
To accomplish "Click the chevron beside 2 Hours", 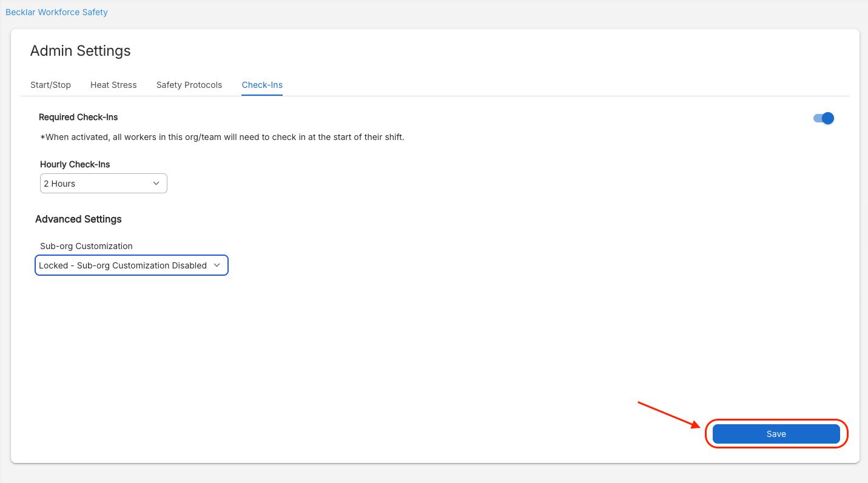I will pyautogui.click(x=156, y=184).
